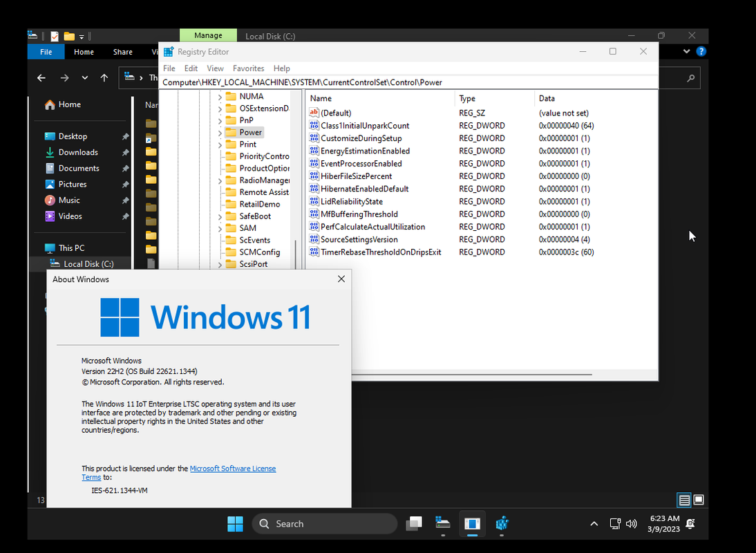This screenshot has height=553, width=756.
Task: Click Registry Editor address path field
Action: 409,82
